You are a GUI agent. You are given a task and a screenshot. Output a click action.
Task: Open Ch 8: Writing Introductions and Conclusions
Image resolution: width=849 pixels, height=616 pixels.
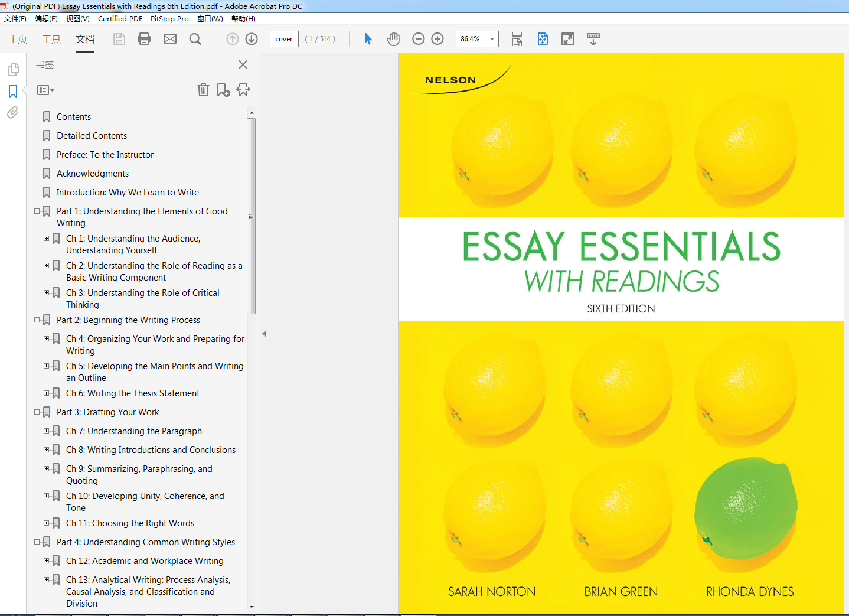(x=151, y=450)
